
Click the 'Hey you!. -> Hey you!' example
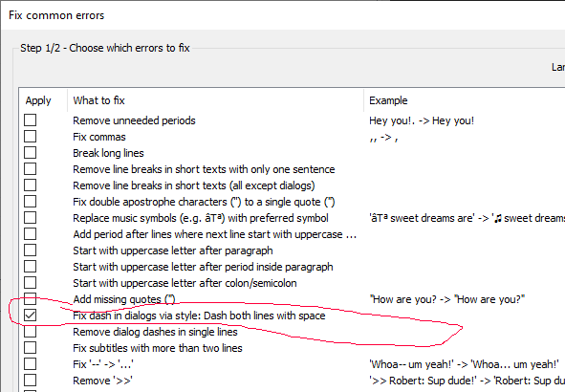click(422, 120)
